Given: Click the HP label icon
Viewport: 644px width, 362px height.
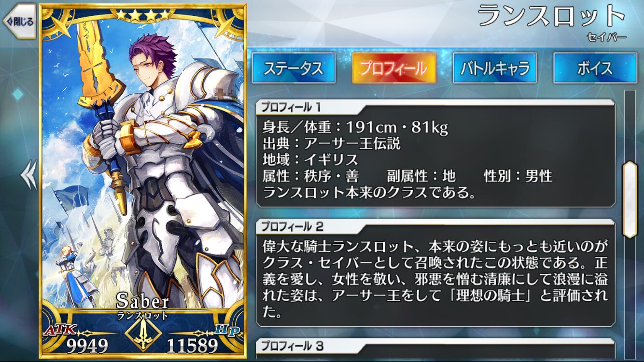Looking at the screenshot, I should [227, 329].
